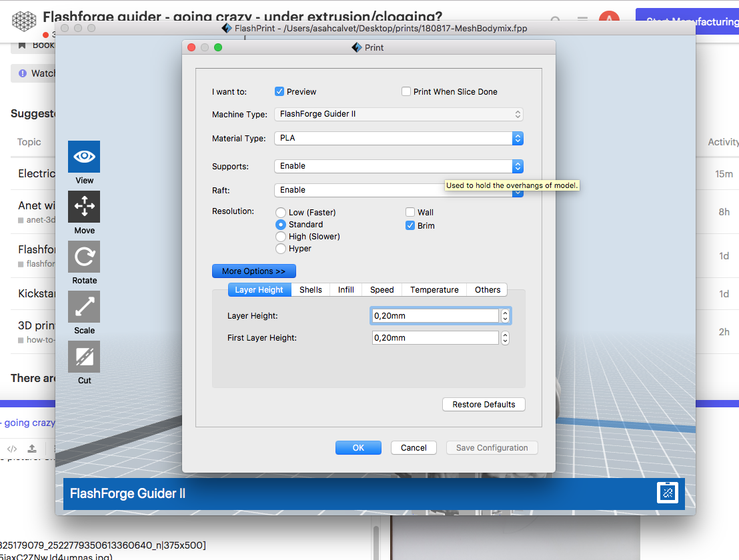This screenshot has height=560, width=739.
Task: Pick the Cut tool
Action: pos(84,357)
